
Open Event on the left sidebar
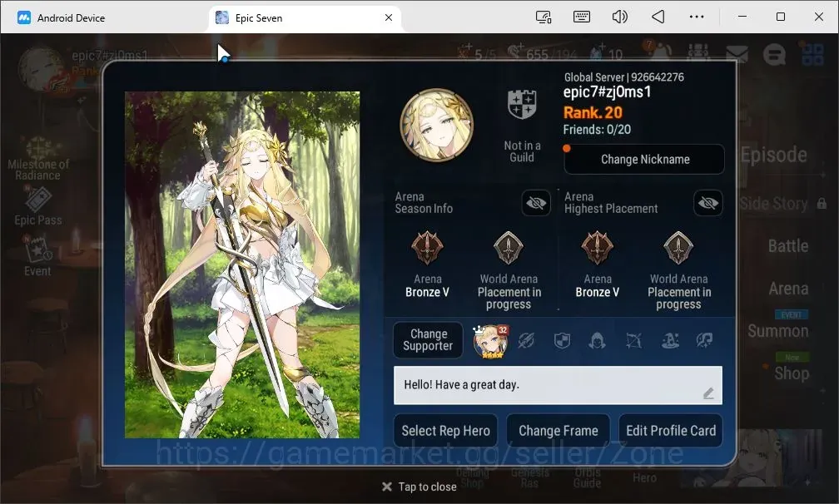pyautogui.click(x=37, y=256)
